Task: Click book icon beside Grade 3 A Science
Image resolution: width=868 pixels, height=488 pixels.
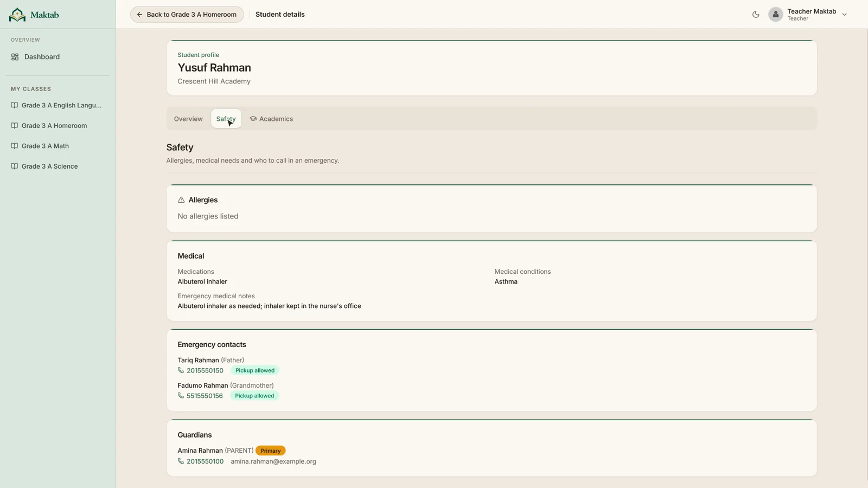Action: tap(15, 166)
